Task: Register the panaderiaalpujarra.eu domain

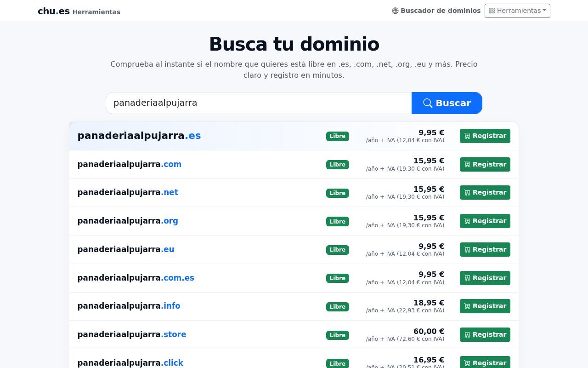Action: [x=485, y=249]
